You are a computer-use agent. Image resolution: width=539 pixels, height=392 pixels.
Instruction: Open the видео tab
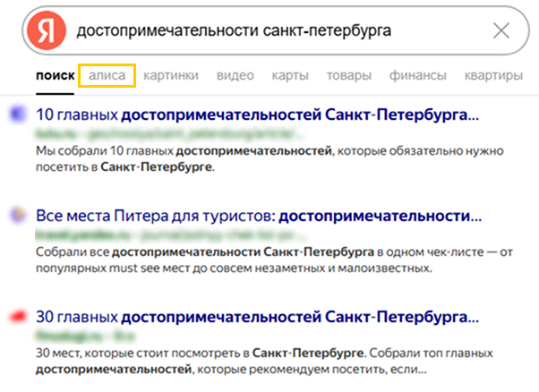coord(235,75)
